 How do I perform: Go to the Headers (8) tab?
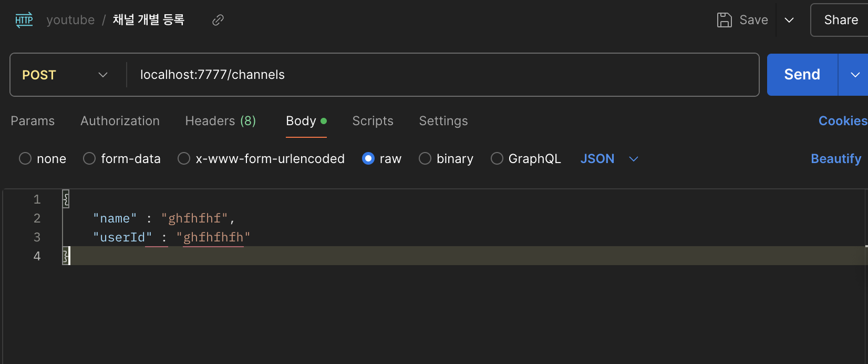(x=220, y=121)
